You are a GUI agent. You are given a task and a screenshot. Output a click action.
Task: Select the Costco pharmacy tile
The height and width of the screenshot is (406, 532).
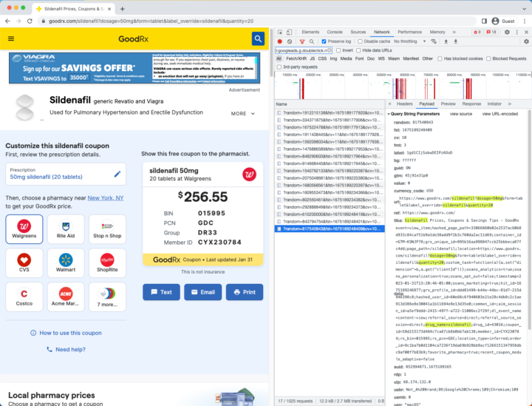24,297
